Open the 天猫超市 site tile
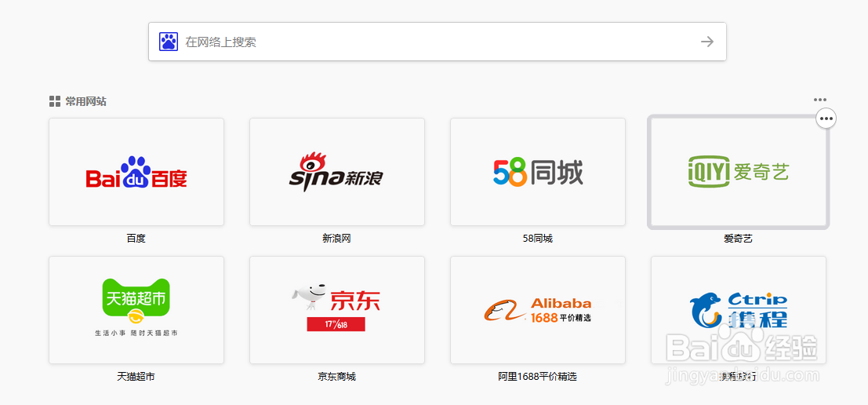 click(x=136, y=310)
